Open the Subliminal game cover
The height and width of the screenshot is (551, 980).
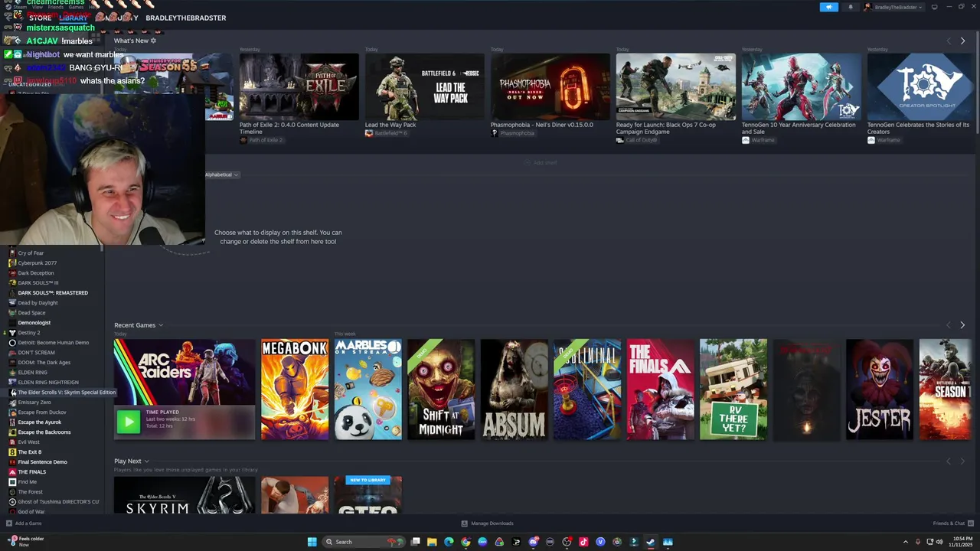587,390
